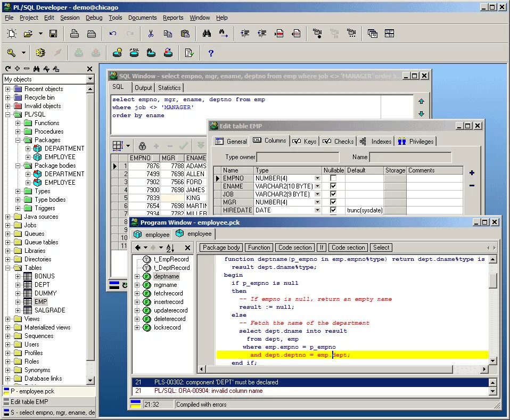
Task: Expand the Java sources tree node
Action: pos(8,217)
